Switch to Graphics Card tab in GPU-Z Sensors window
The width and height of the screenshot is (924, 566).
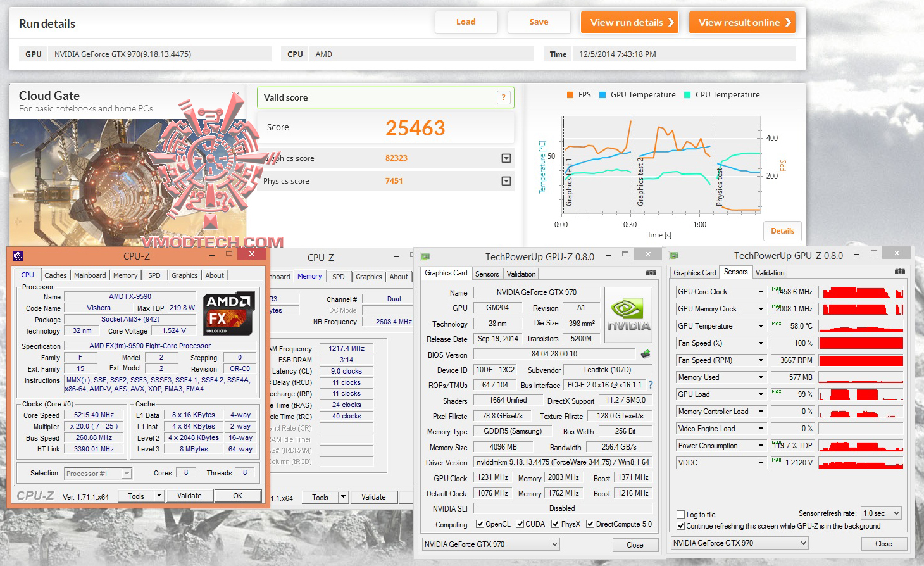click(x=695, y=273)
